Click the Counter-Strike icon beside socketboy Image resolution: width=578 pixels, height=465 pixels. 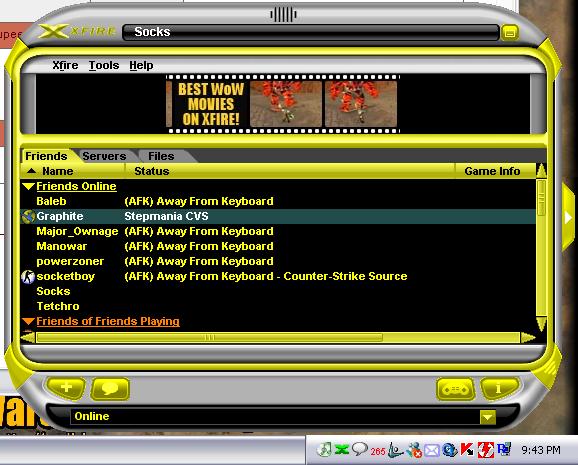28,277
